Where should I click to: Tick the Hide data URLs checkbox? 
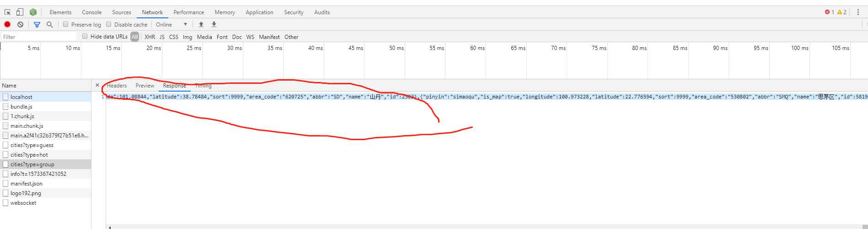(x=85, y=36)
